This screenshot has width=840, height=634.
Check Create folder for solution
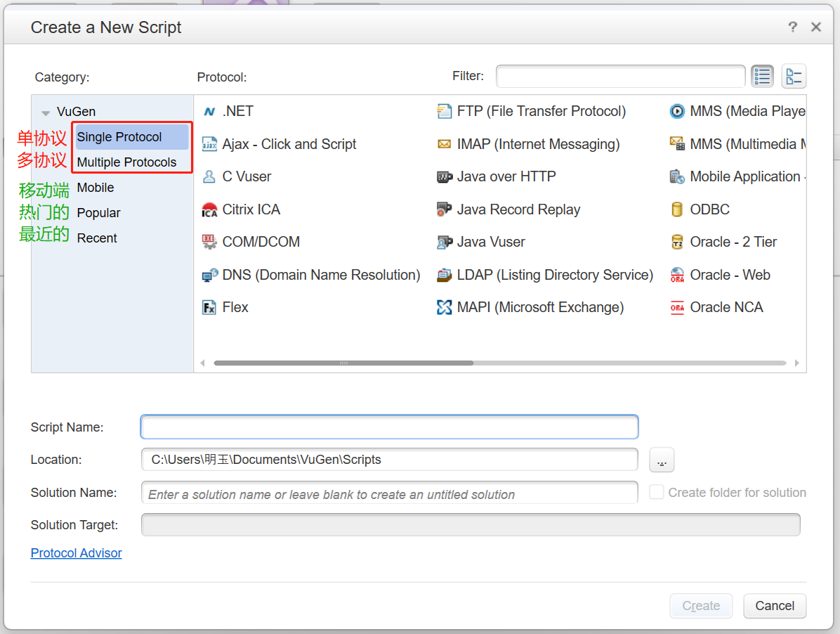coord(656,492)
